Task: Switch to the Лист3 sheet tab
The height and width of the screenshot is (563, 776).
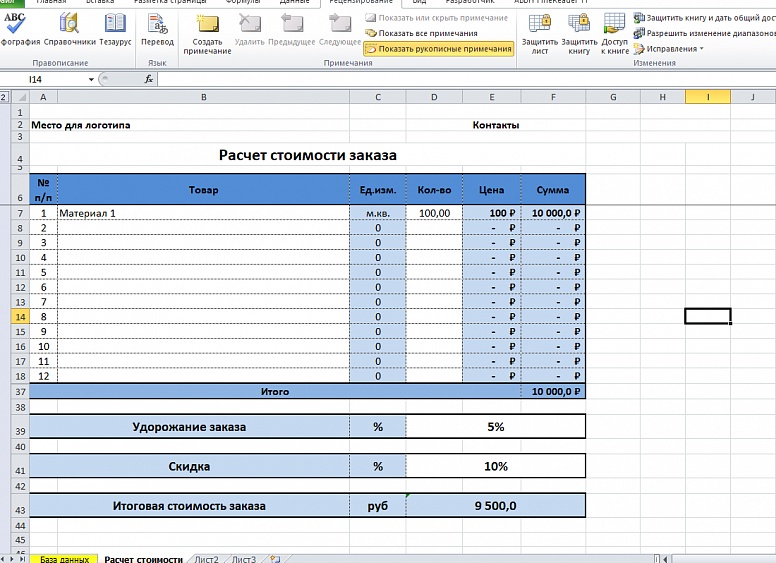Action: (x=244, y=559)
